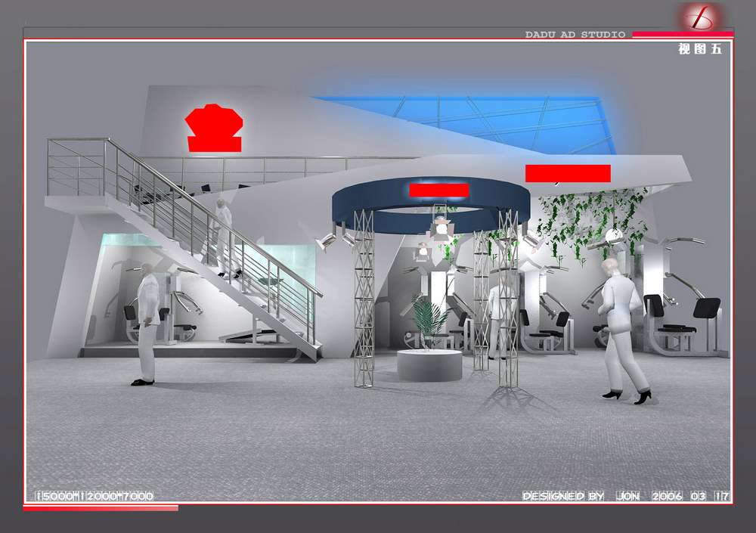Click the 2006 03 17 date text
Screen dimensions: 756x533
690,496
